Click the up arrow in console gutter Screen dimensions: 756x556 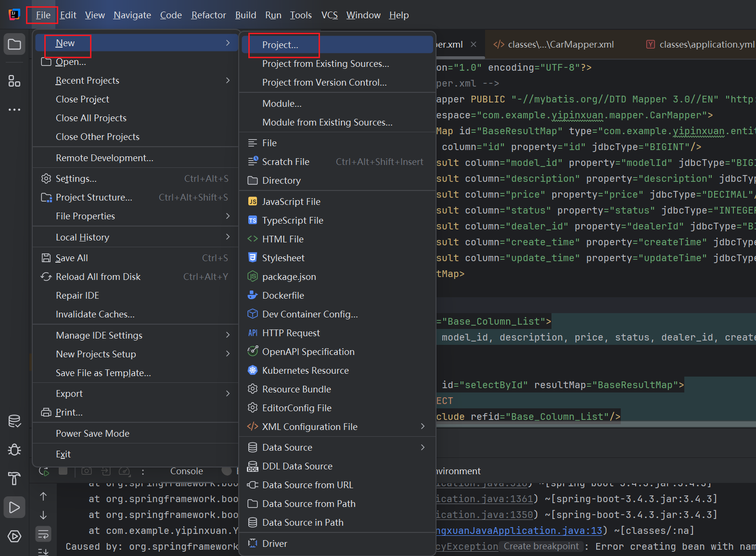pyautogui.click(x=43, y=496)
